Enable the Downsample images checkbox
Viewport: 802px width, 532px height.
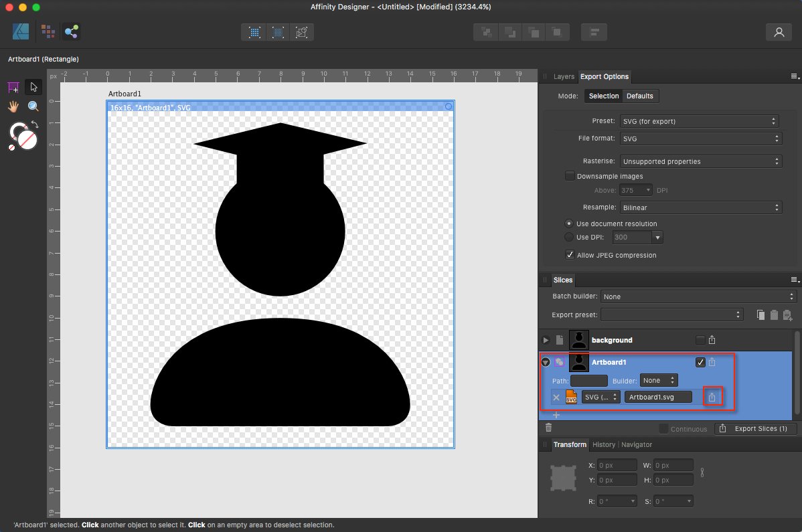pyautogui.click(x=570, y=176)
